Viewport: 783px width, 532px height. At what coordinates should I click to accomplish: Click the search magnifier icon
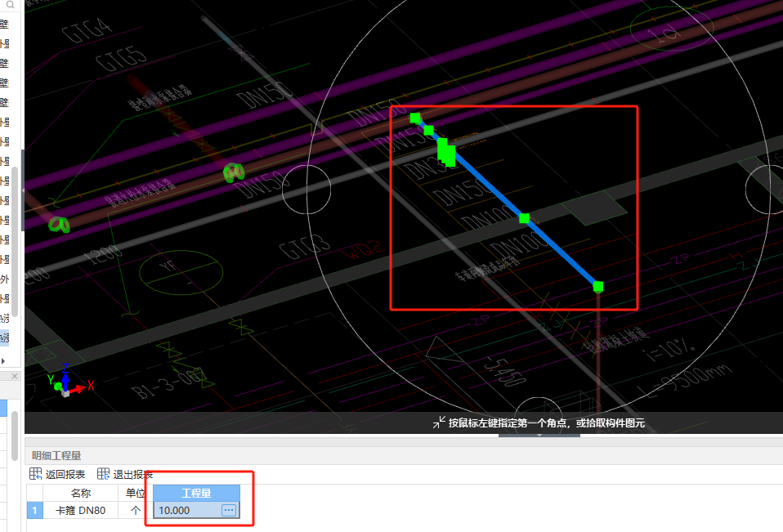[x=10, y=4]
